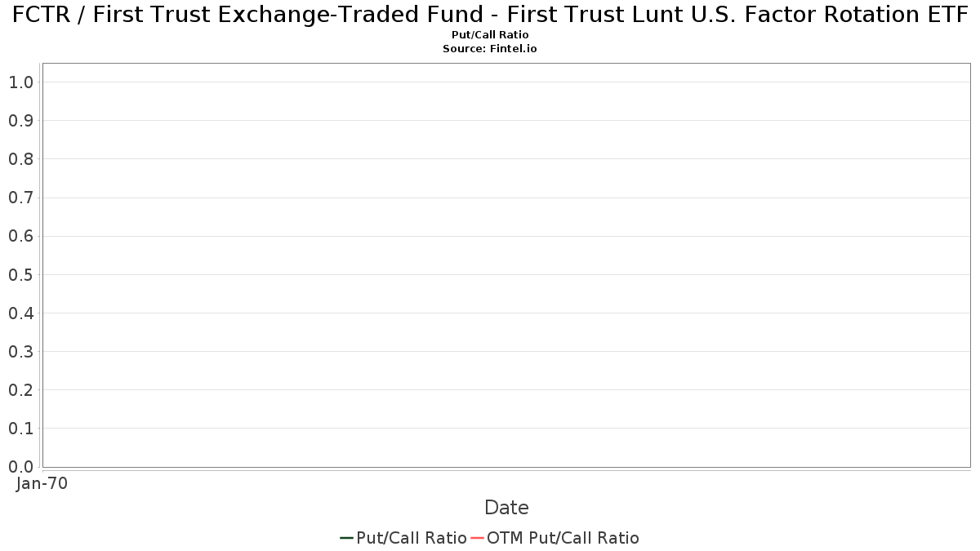Click the 0.8 y-axis label
Image resolution: width=980 pixels, height=551 pixels.
(20, 159)
